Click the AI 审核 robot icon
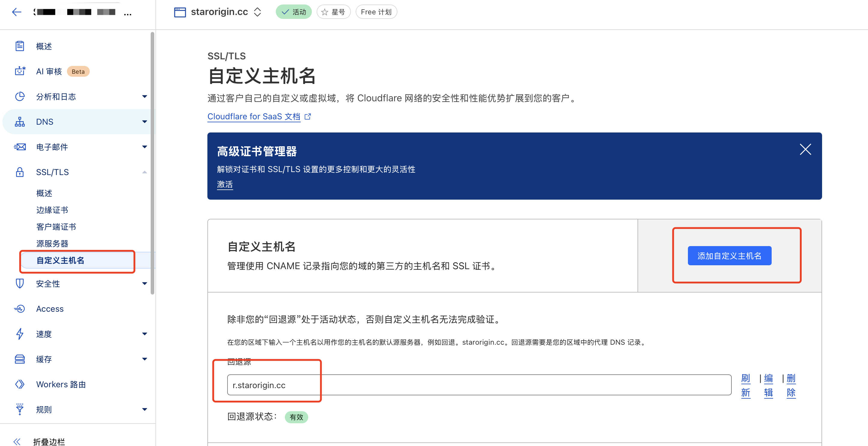This screenshot has width=868, height=446. click(x=20, y=71)
